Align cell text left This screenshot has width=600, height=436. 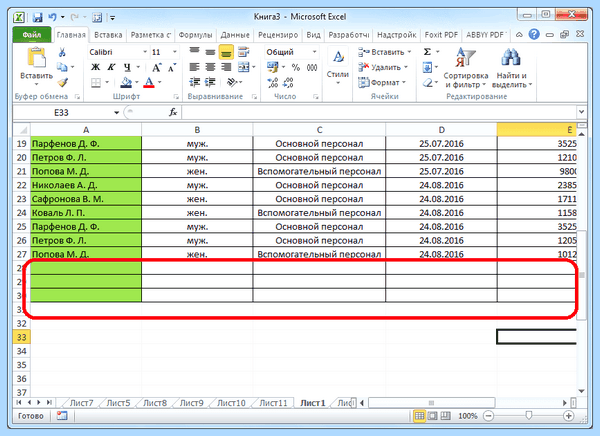point(194,67)
